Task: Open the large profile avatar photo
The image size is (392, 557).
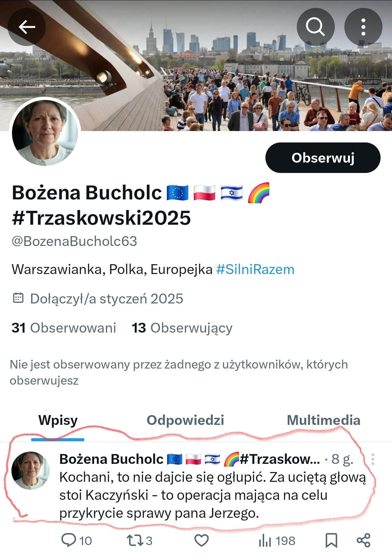Action: click(45, 133)
